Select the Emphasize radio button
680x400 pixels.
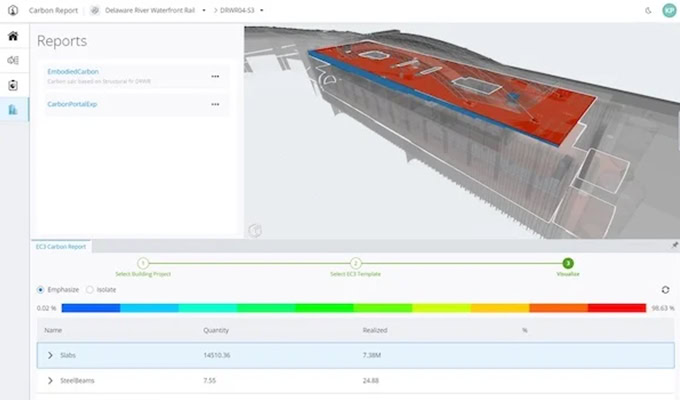(x=40, y=290)
